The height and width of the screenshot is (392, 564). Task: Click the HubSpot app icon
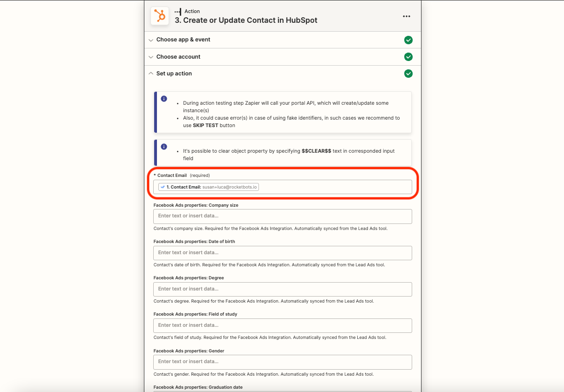coord(159,16)
